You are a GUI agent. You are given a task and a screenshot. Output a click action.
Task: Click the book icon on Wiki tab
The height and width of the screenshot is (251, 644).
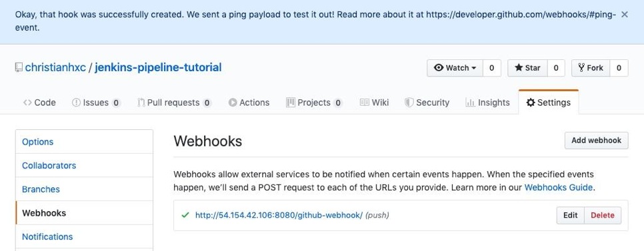pyautogui.click(x=364, y=103)
